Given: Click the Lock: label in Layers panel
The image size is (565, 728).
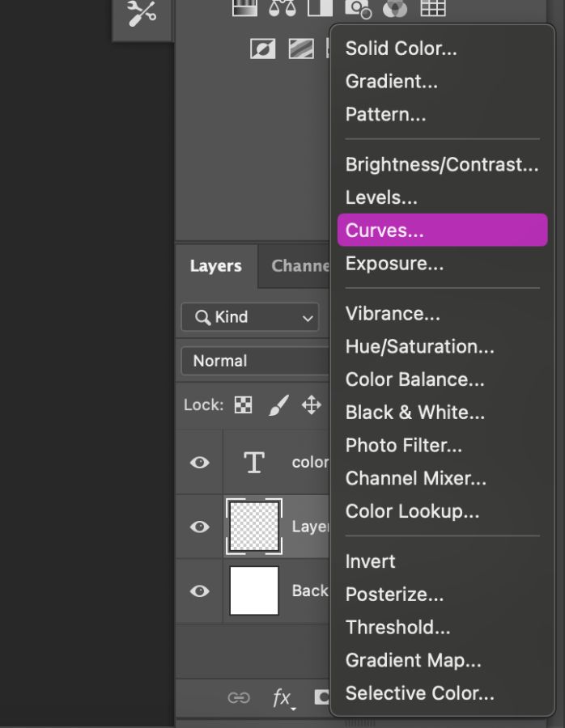Looking at the screenshot, I should tap(203, 405).
